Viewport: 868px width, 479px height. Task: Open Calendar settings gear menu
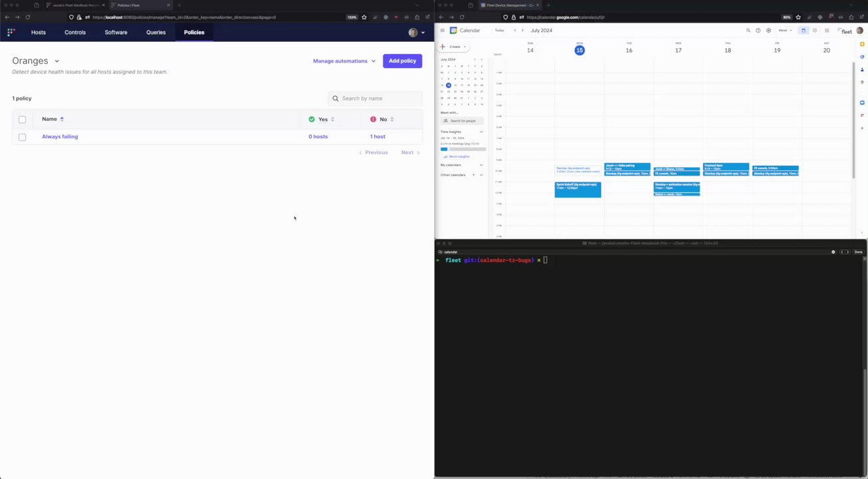768,31
